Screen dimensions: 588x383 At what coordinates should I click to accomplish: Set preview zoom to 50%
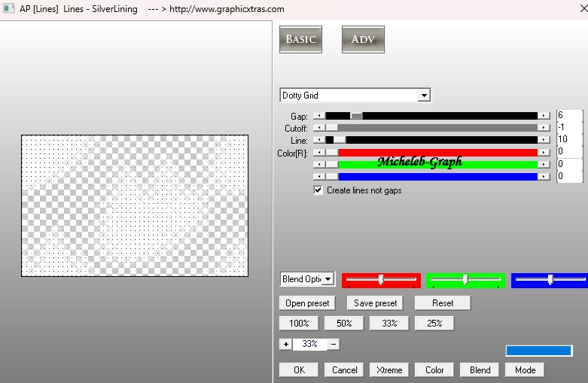[344, 323]
